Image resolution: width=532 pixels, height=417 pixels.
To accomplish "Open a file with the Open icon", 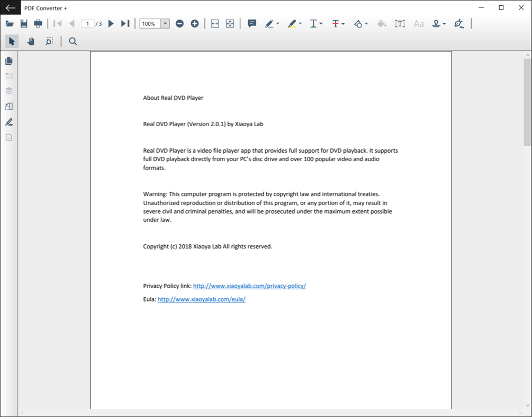I will tap(10, 23).
